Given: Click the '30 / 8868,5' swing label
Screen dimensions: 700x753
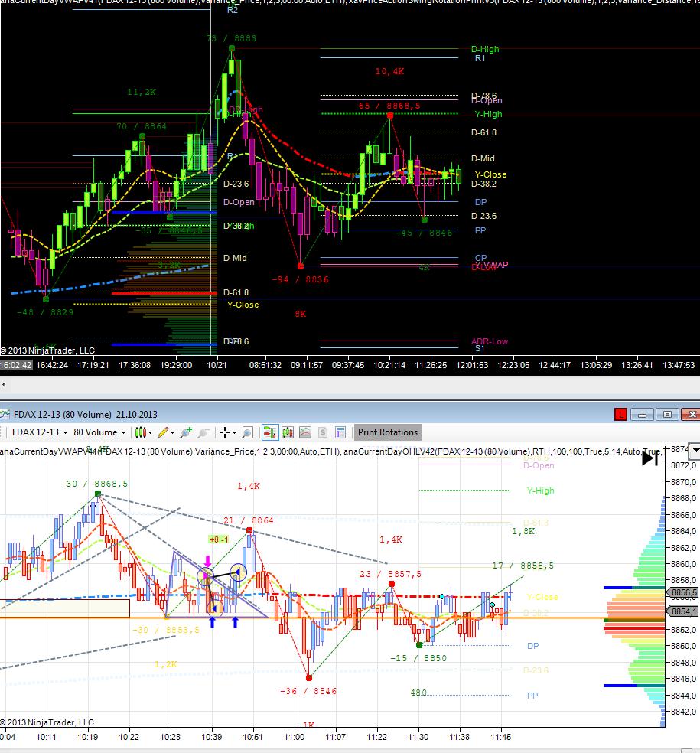Looking at the screenshot, I should pyautogui.click(x=97, y=484).
